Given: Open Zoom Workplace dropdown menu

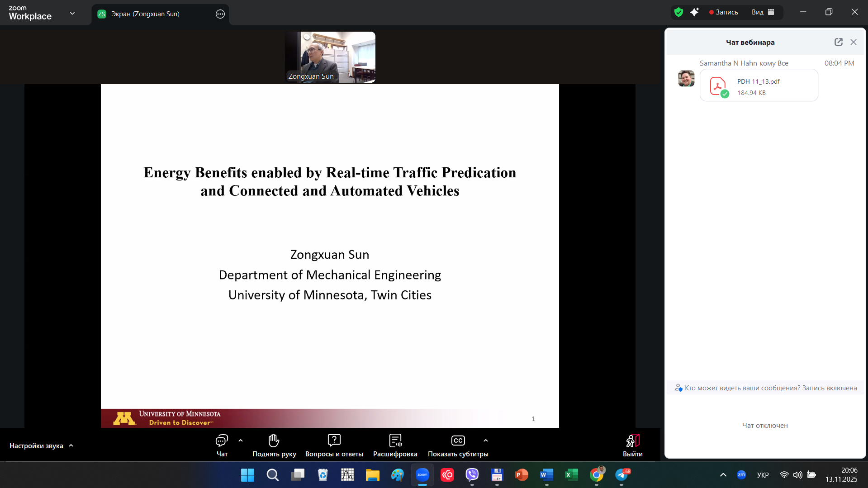Looking at the screenshot, I should pyautogui.click(x=72, y=14).
